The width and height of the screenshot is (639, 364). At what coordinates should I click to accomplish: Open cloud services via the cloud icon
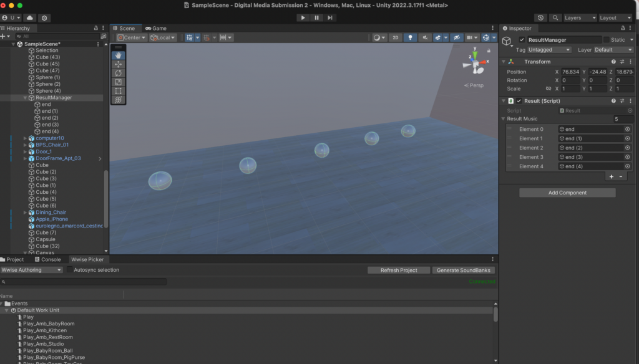pyautogui.click(x=30, y=18)
